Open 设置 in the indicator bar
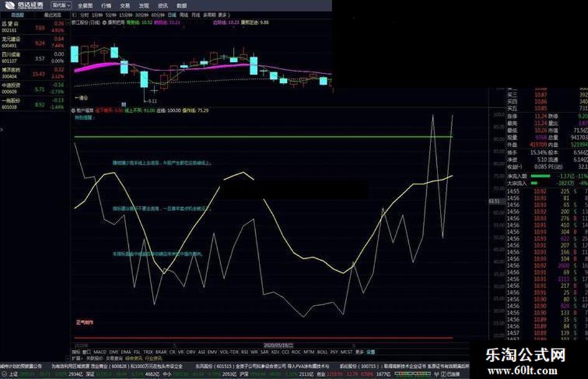The image size is (588, 379). [x=371, y=352]
